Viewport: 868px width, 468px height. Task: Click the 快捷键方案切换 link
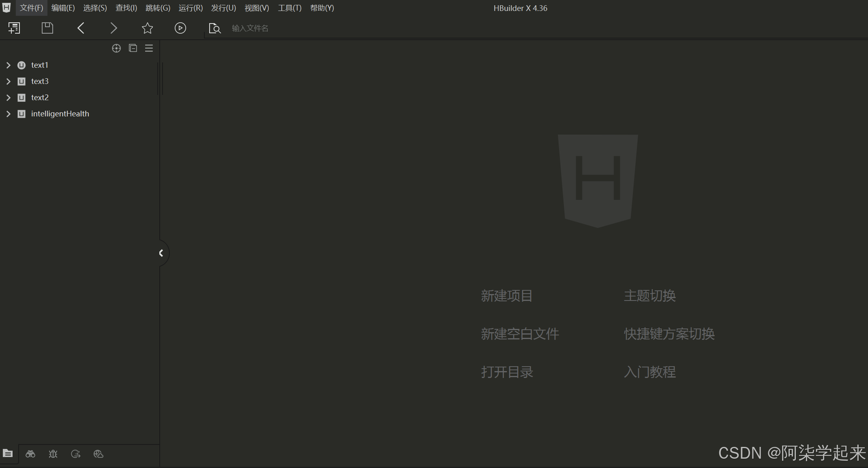(669, 334)
